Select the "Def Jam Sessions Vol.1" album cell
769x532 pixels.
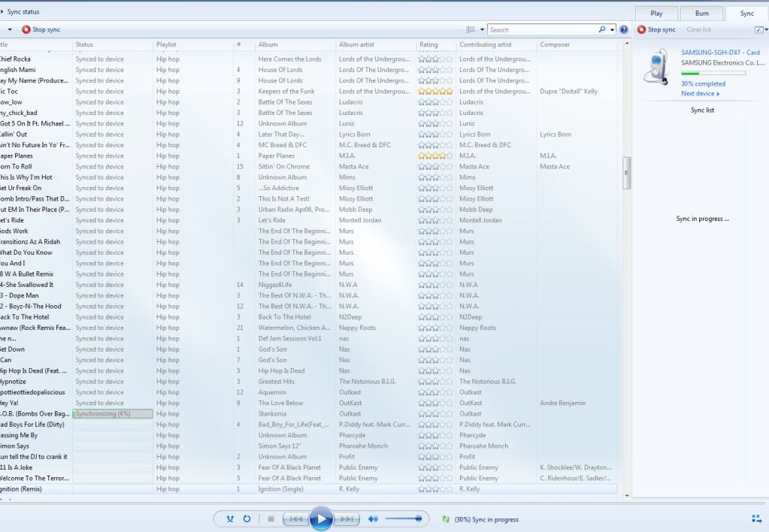pos(290,339)
